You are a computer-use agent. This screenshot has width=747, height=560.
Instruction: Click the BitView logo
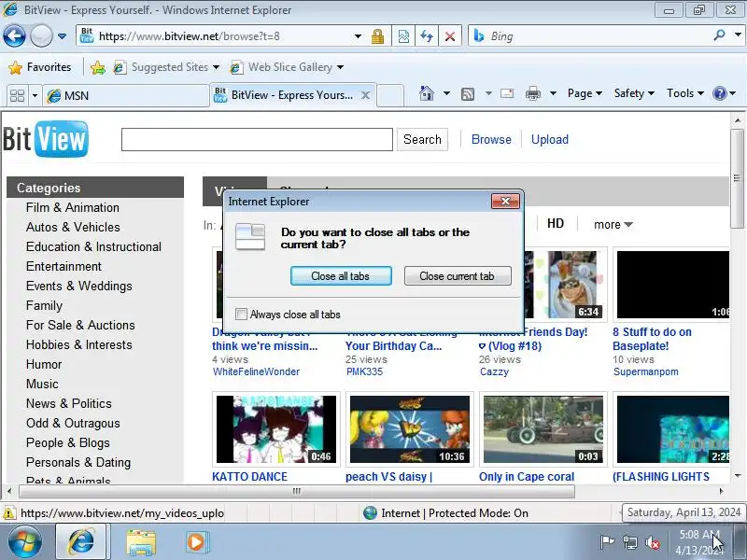click(x=46, y=139)
